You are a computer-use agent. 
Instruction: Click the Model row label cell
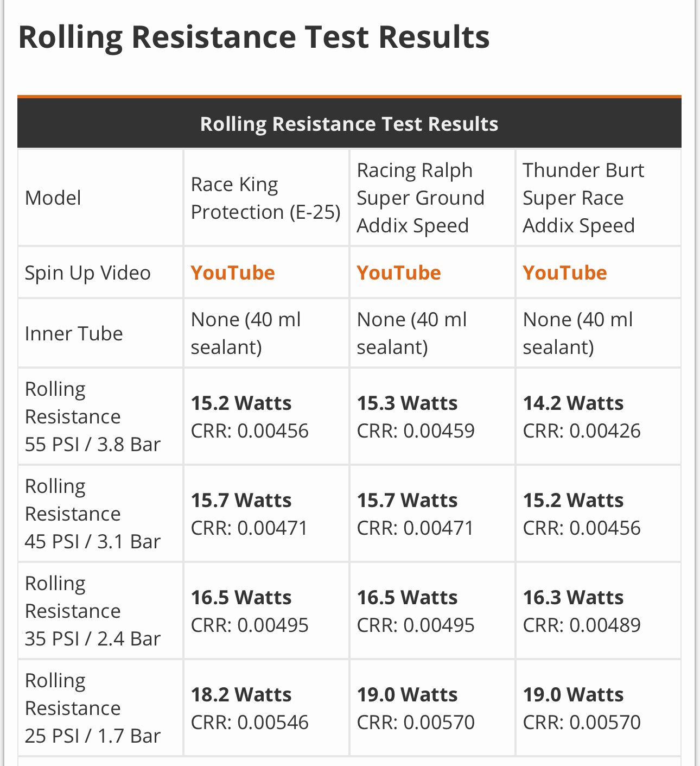click(53, 198)
